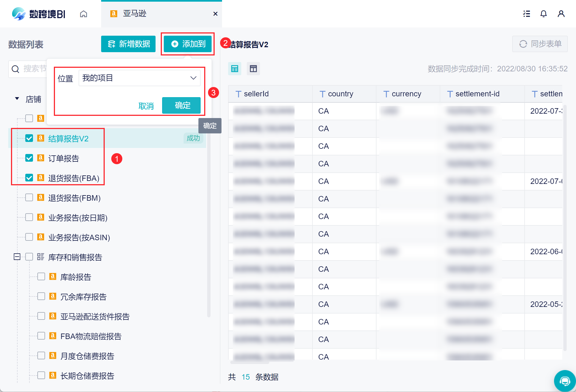
Task: Open the user profile icon
Action: (x=561, y=14)
